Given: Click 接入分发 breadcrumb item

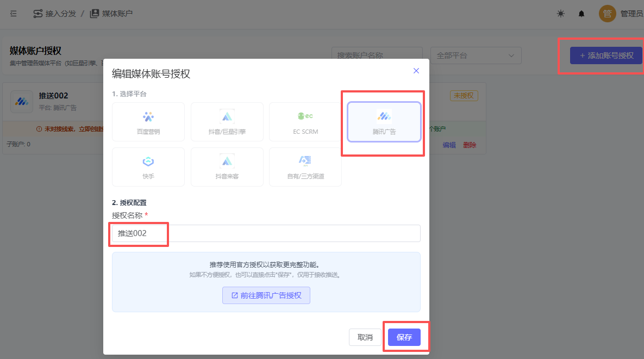Looking at the screenshot, I should (x=55, y=14).
